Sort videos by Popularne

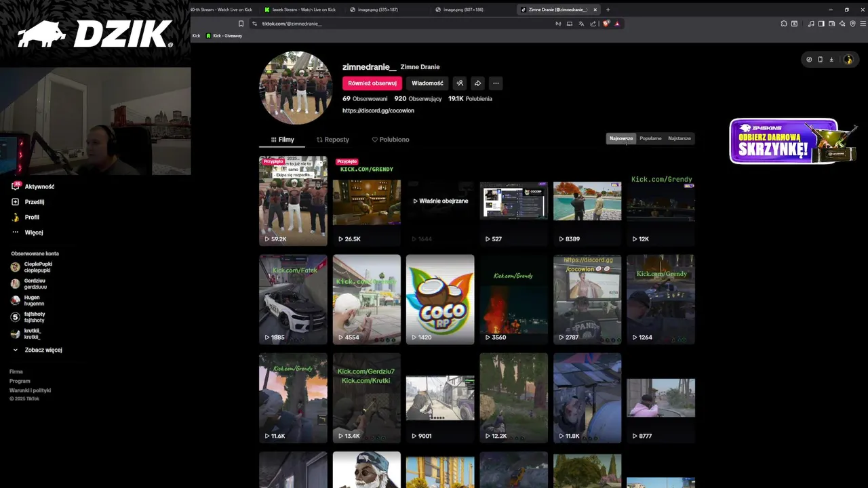click(x=650, y=138)
